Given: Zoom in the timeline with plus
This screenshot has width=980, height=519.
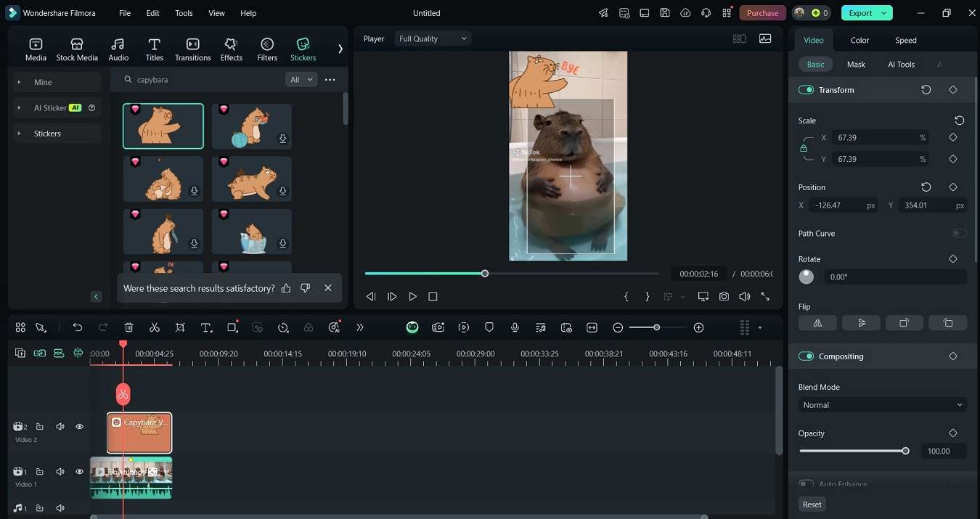Looking at the screenshot, I should [698, 327].
